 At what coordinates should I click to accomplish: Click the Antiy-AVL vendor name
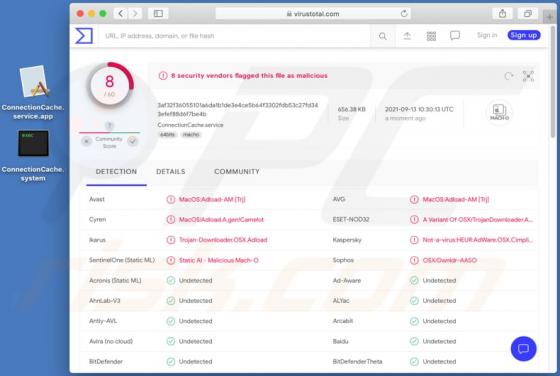(103, 321)
